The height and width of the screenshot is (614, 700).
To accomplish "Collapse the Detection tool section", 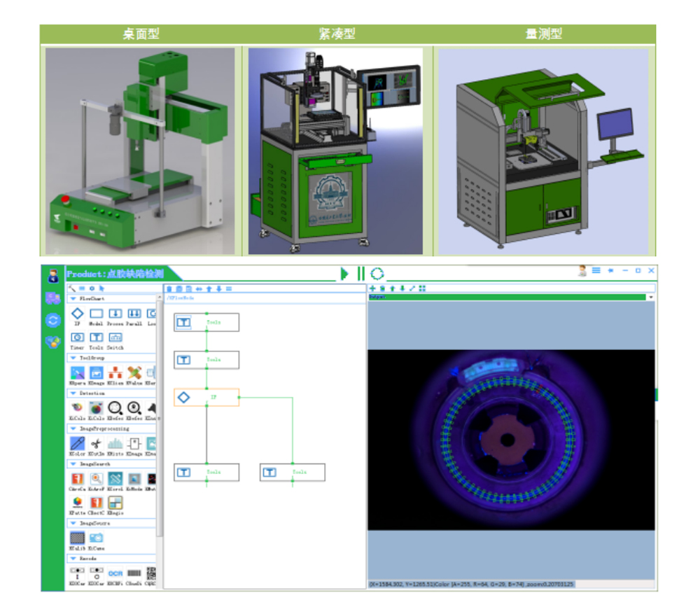I will point(73,393).
